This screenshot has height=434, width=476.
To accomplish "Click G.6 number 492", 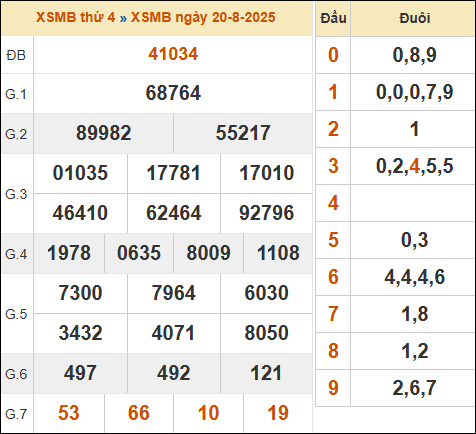I will 174,373.
